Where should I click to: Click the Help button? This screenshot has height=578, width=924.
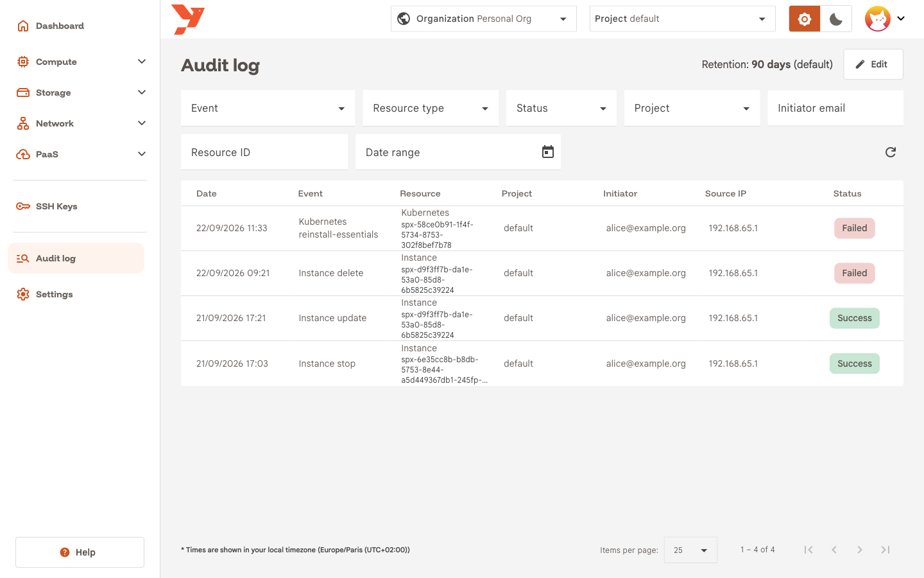[x=80, y=552]
